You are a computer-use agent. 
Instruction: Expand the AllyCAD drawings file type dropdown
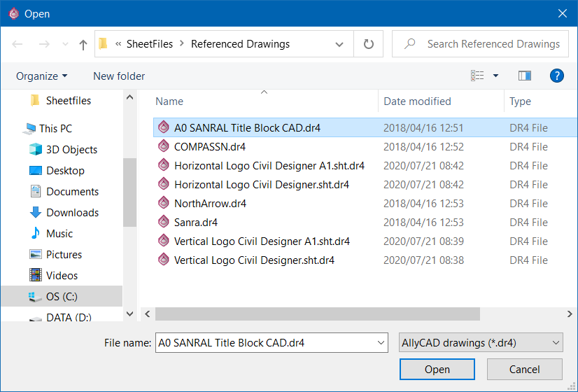tap(480, 343)
